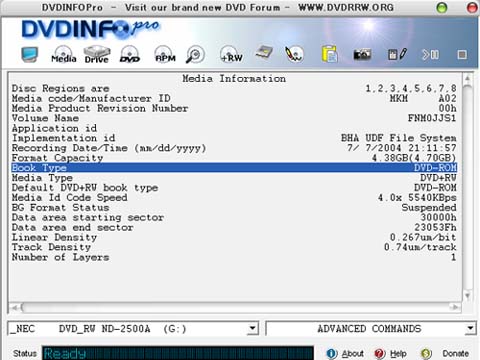Select the Media Type row
This screenshot has width=480, height=360.
tap(234, 178)
